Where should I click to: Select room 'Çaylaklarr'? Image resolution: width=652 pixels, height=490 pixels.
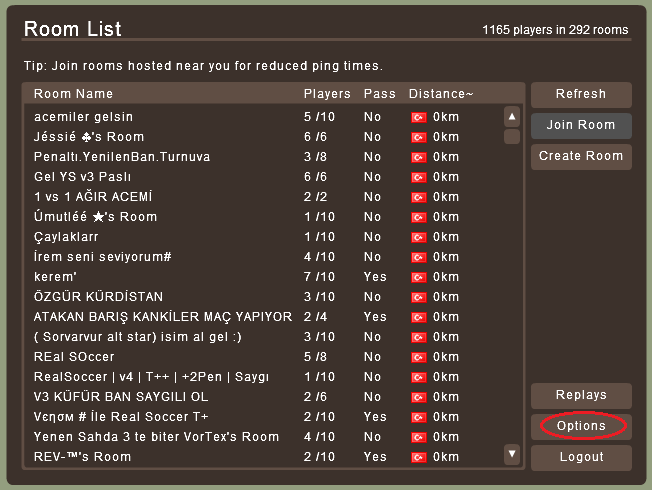point(264,237)
